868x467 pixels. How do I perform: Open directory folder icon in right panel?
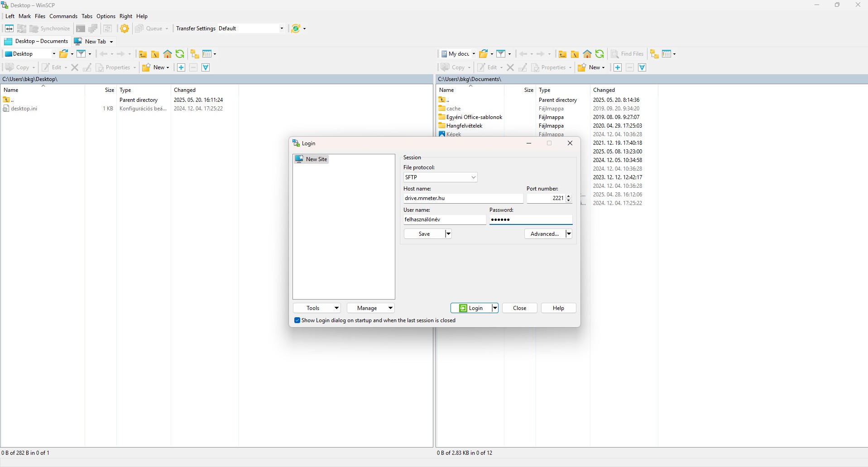click(x=484, y=54)
